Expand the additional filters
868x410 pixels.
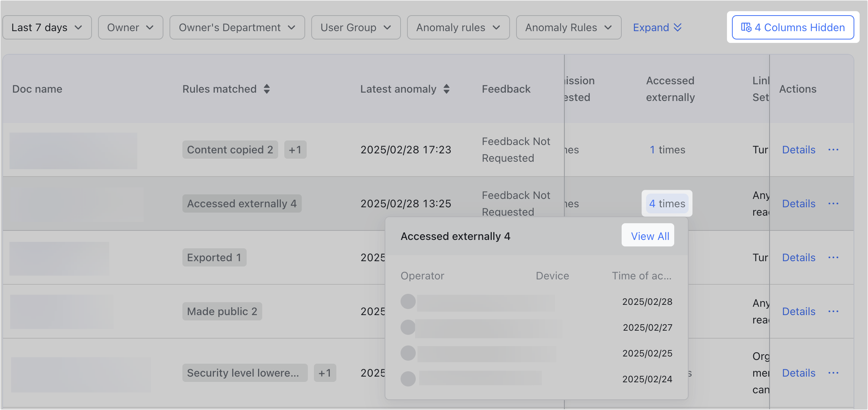[657, 27]
